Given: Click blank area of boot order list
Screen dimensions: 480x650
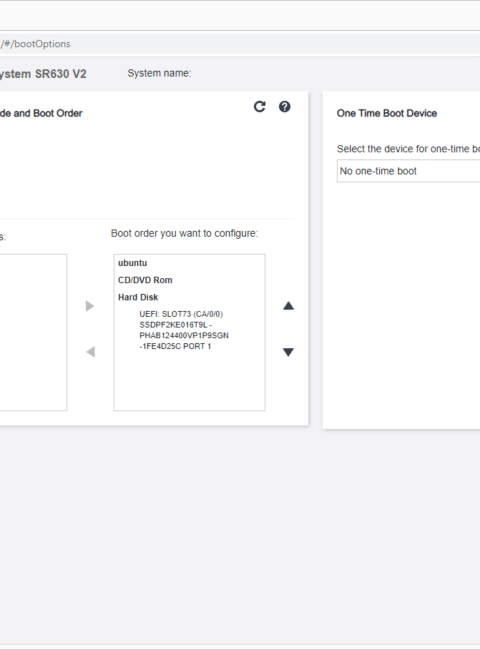Looking at the screenshot, I should [189, 381].
